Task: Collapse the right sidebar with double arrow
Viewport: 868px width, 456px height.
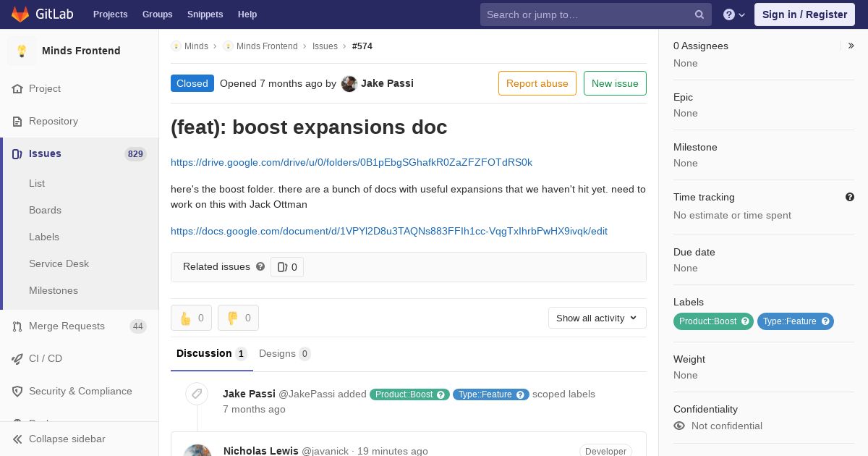Action: (x=851, y=46)
